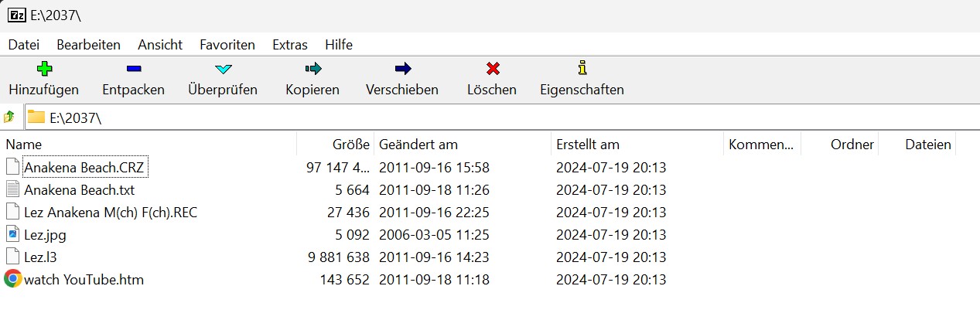Click the Überprüfen checkmark icon
Image resolution: width=980 pixels, height=320 pixels.
tap(223, 69)
